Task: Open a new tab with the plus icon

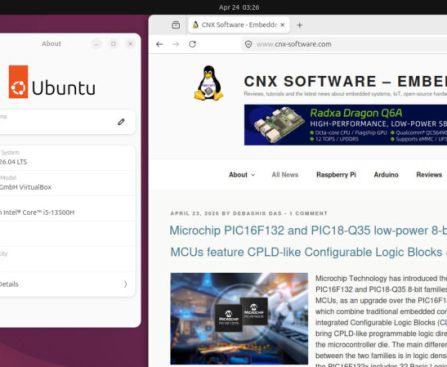Action: point(299,25)
